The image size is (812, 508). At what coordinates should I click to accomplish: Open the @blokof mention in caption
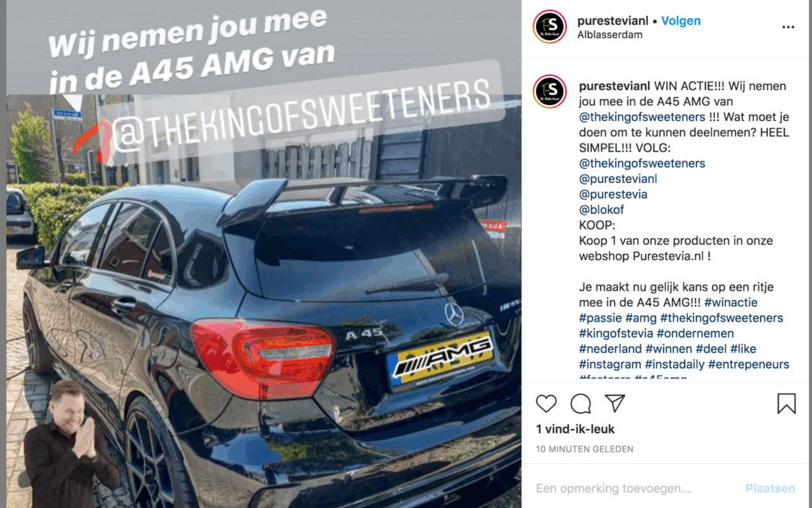[601, 210]
